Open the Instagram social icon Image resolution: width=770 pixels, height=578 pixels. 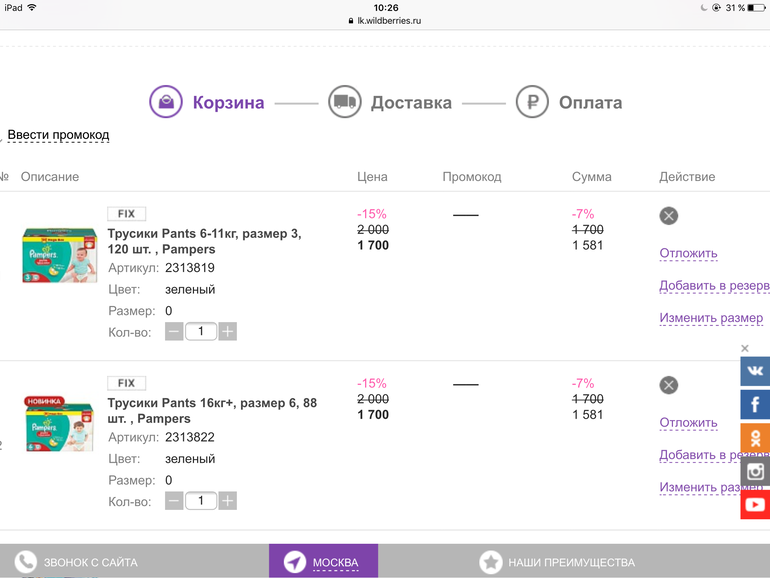755,471
